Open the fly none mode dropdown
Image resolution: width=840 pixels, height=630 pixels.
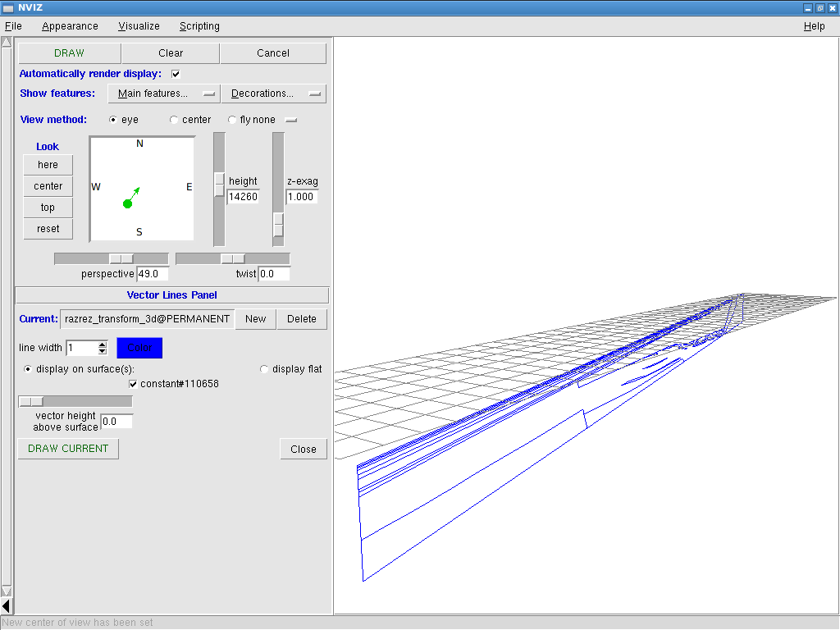pyautogui.click(x=290, y=120)
